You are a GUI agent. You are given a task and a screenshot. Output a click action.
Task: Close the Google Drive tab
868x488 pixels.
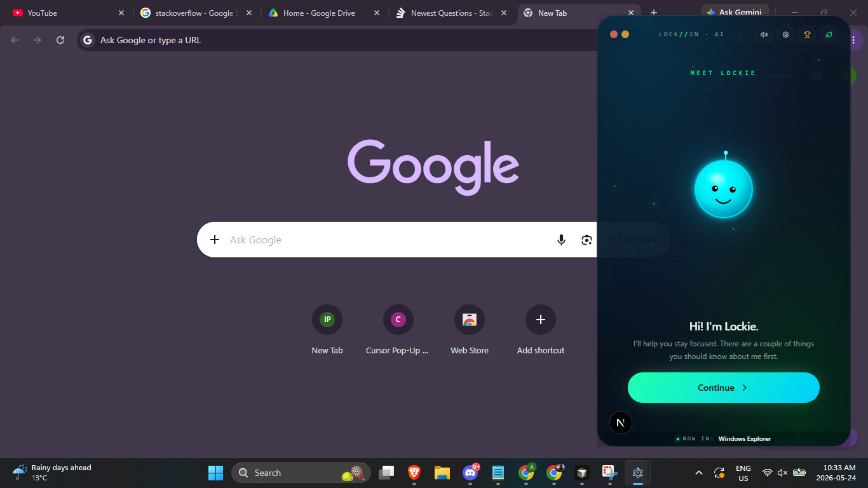(x=377, y=13)
